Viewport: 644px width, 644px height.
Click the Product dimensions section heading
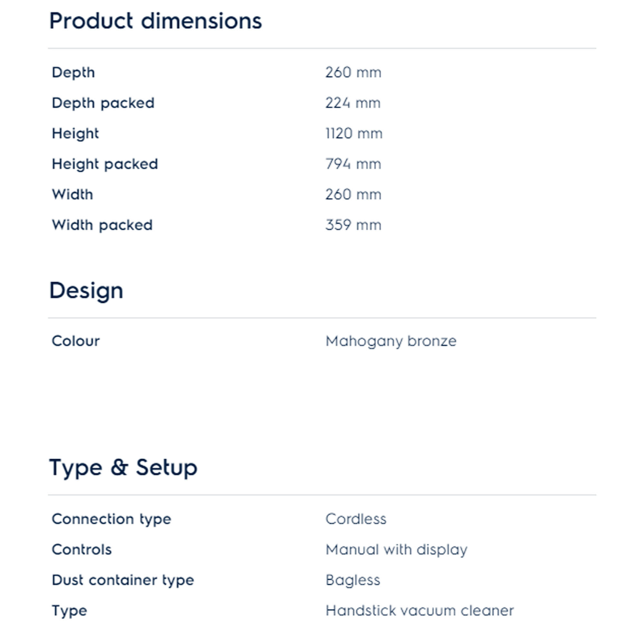click(155, 21)
